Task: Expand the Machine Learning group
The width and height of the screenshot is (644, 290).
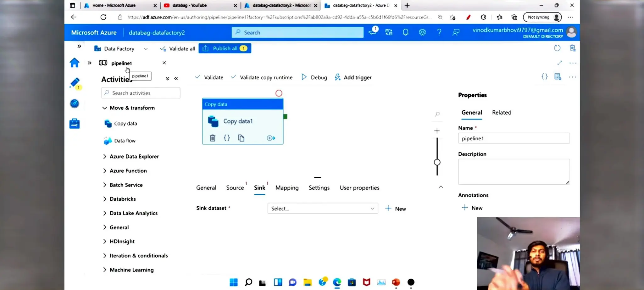Action: [128, 270]
